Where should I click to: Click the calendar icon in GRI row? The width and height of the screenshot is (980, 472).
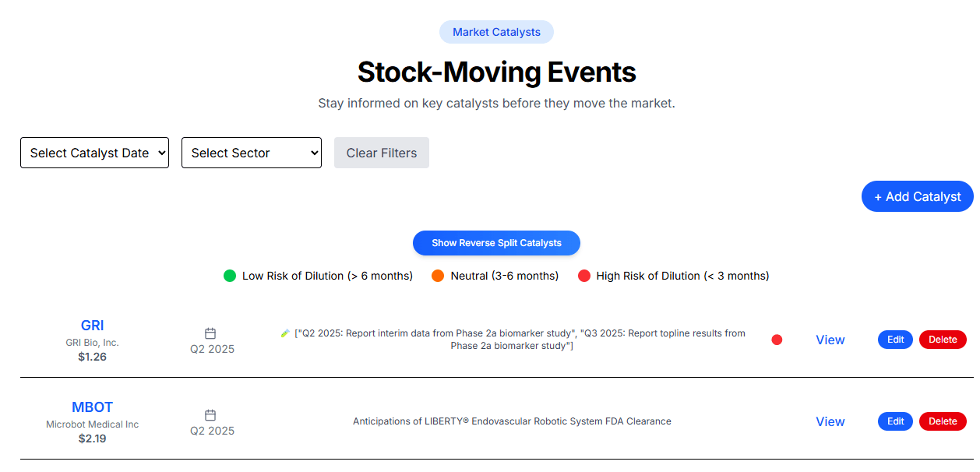210,333
